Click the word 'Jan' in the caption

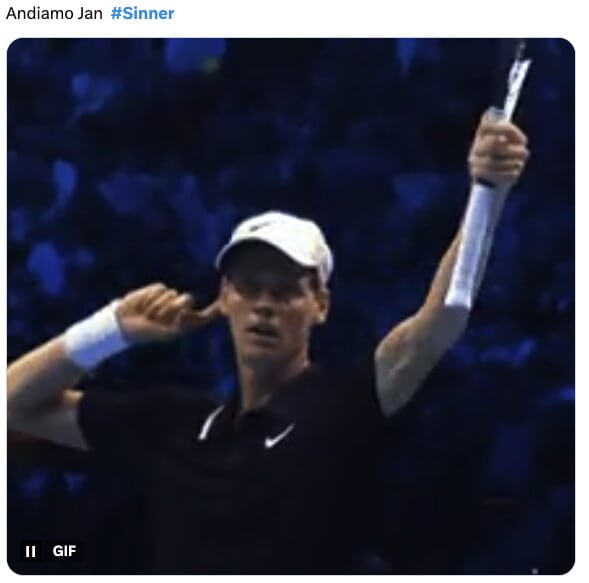pyautogui.click(x=90, y=13)
